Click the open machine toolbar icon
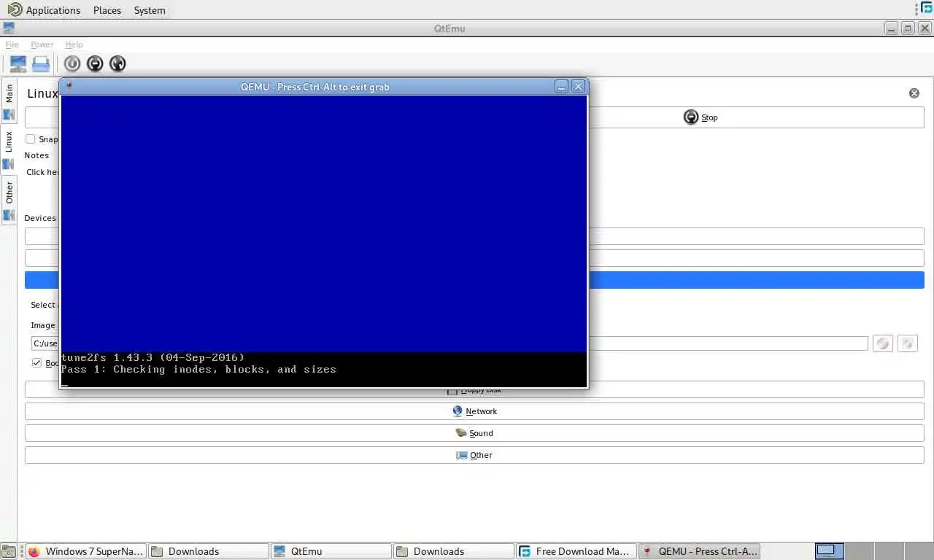Viewport: 934px width, 560px height. coord(41,63)
